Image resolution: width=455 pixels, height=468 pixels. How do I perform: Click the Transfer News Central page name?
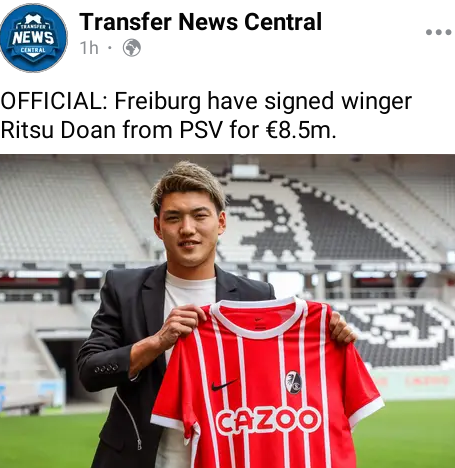pos(200,22)
